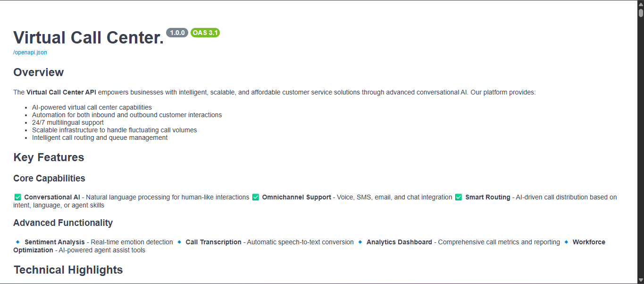Click the blue diamond before Call Transcription
This screenshot has height=284, width=644.
point(179,242)
